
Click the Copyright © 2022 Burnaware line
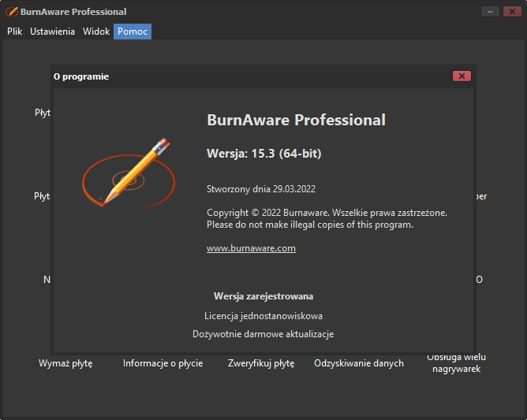[327, 213]
